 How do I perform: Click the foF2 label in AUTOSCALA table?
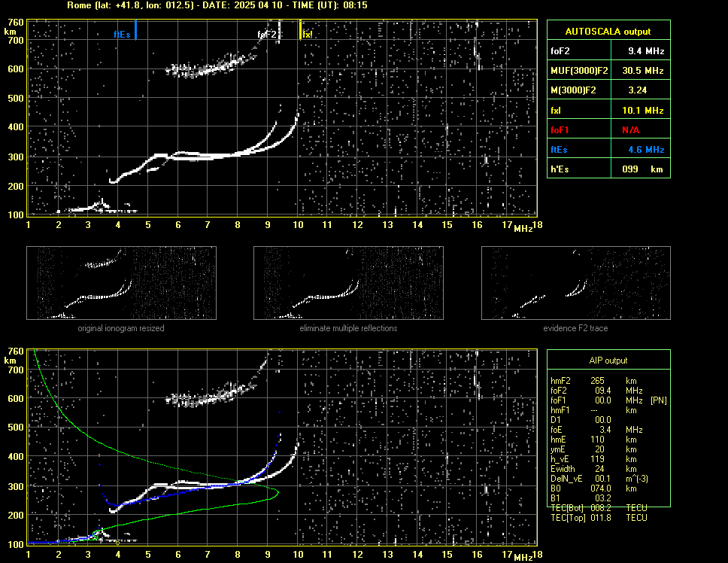pyautogui.click(x=560, y=51)
